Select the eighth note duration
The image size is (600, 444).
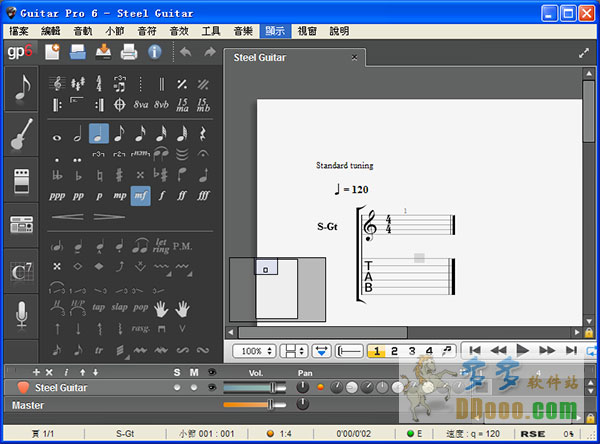point(119,134)
